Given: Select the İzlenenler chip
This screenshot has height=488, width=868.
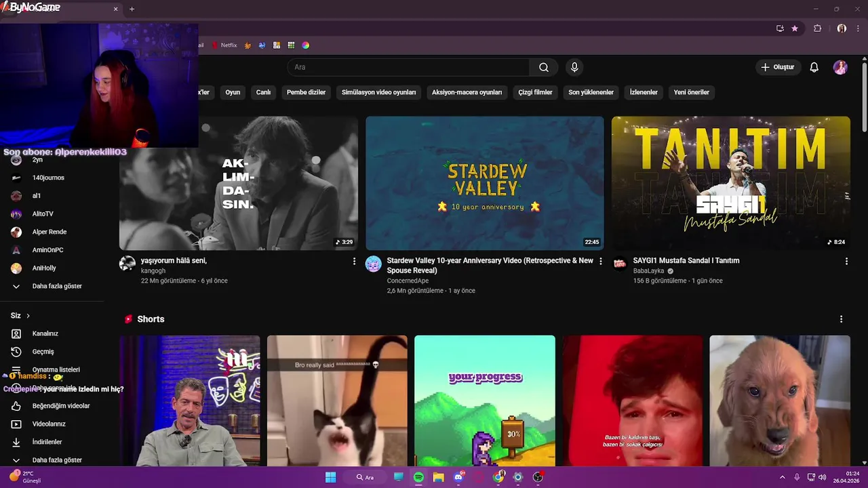Looking at the screenshot, I should (x=644, y=92).
